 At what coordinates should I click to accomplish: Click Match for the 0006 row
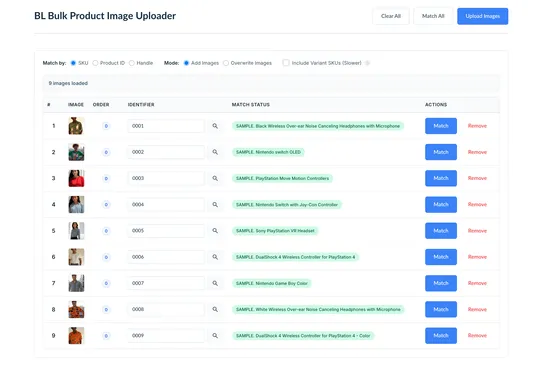click(441, 257)
